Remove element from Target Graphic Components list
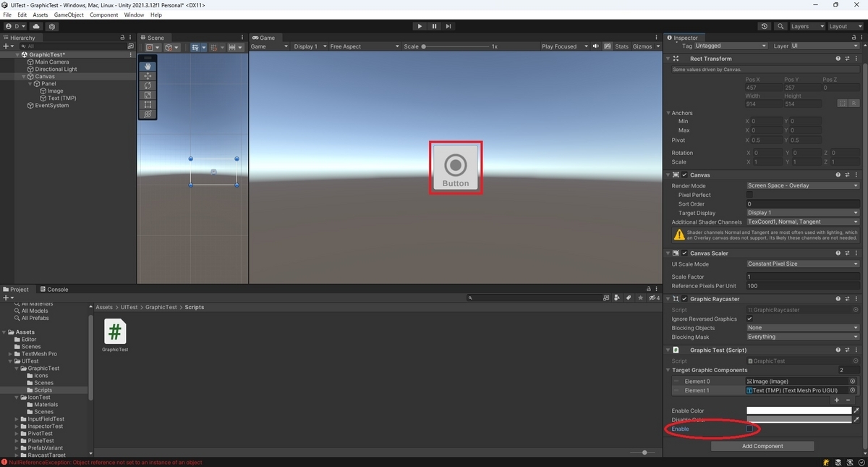This screenshot has width=868, height=467. (848, 400)
